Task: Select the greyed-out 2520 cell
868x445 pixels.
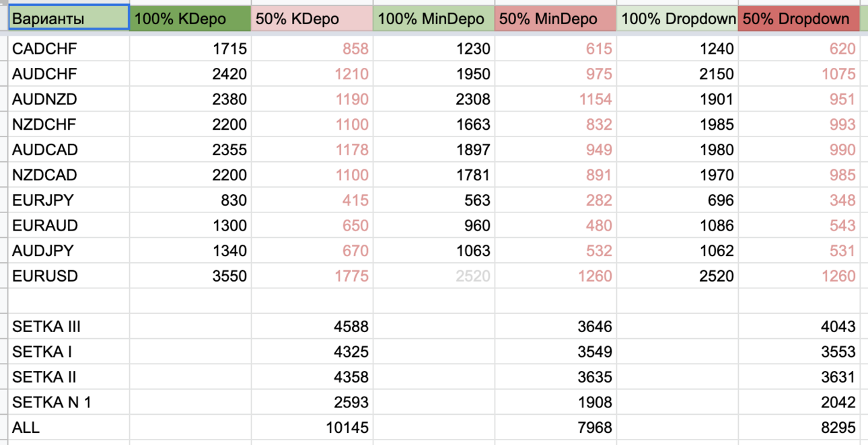Action: (434, 276)
